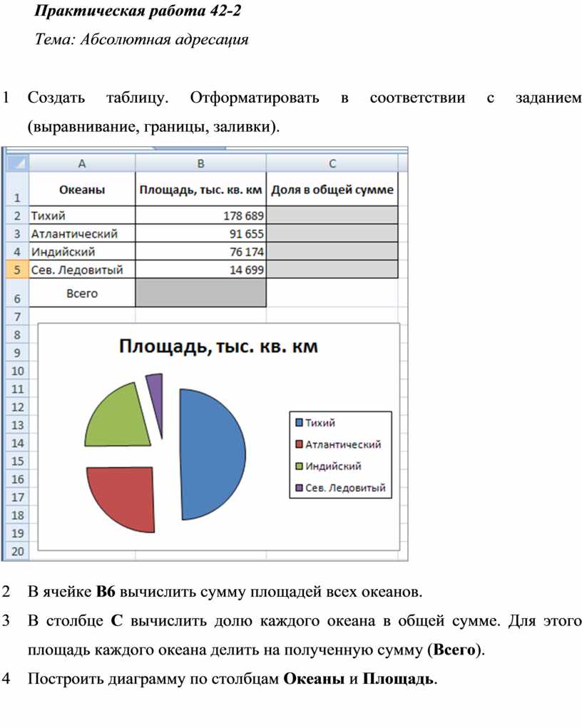Select column B header
Screen dimensions: 582x728
tap(200, 163)
